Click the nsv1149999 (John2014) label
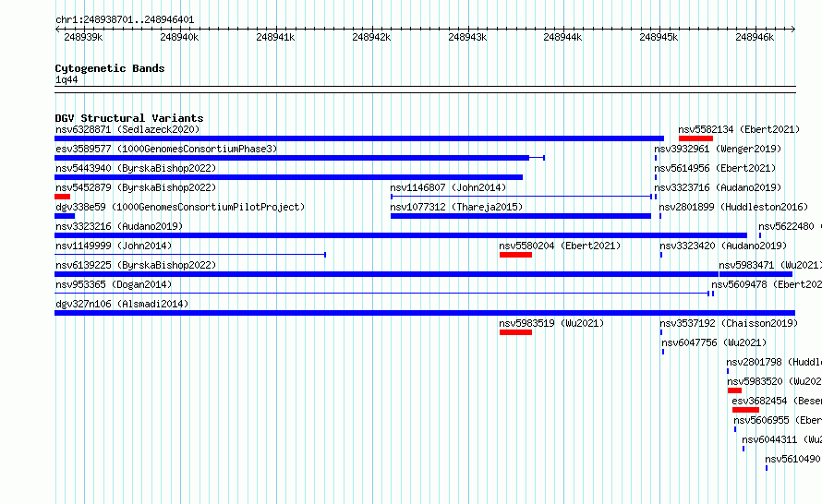The width and height of the screenshot is (822, 504). [114, 246]
